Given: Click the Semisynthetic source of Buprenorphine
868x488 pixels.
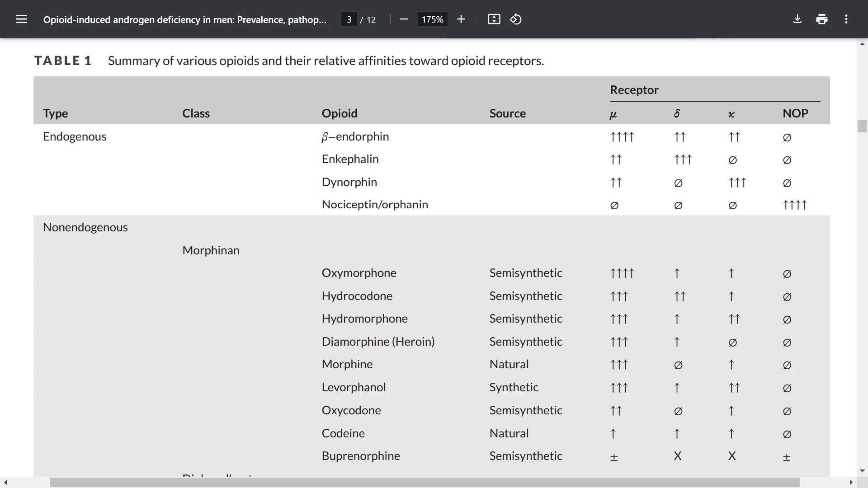Looking at the screenshot, I should tap(526, 456).
